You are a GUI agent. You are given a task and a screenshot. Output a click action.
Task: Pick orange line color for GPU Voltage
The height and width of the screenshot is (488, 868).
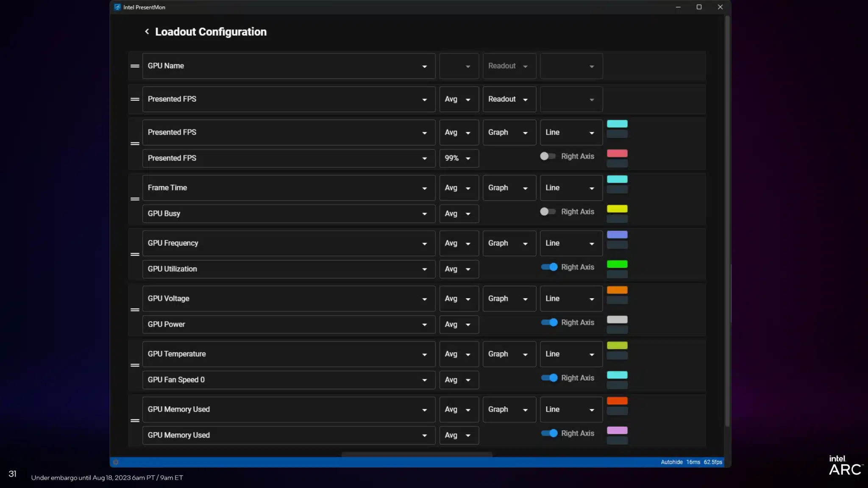[617, 290]
